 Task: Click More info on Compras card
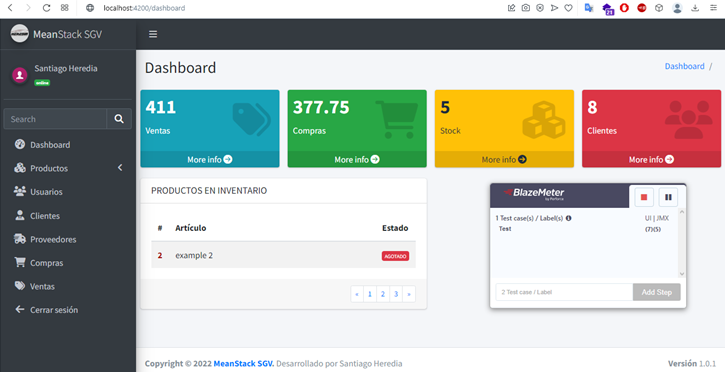pos(357,159)
